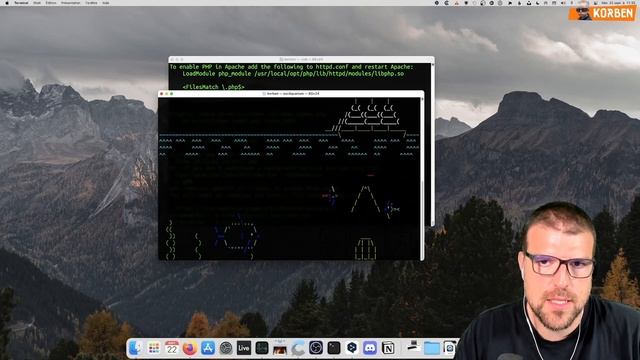Open Discord from the dock
Image resolution: width=640 pixels, height=360 pixels.
pos(370,348)
